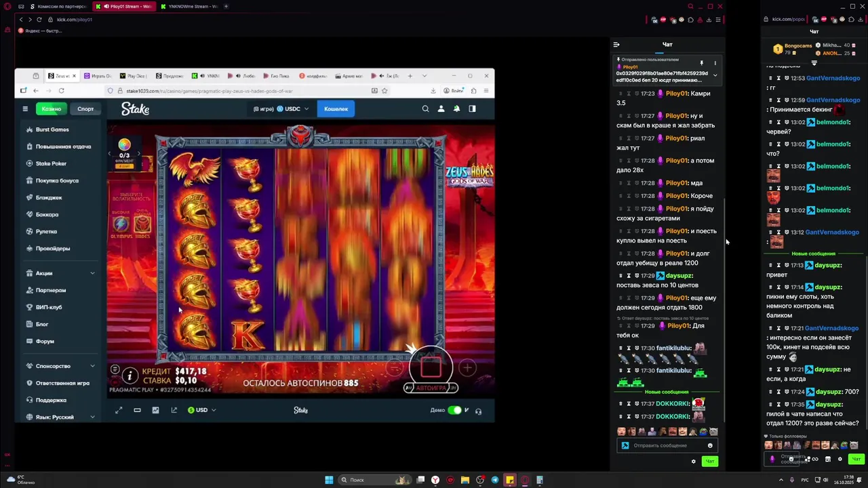Screen dimensions: 868x488
Task: Open the game share popout icon
Action: [x=174, y=410]
